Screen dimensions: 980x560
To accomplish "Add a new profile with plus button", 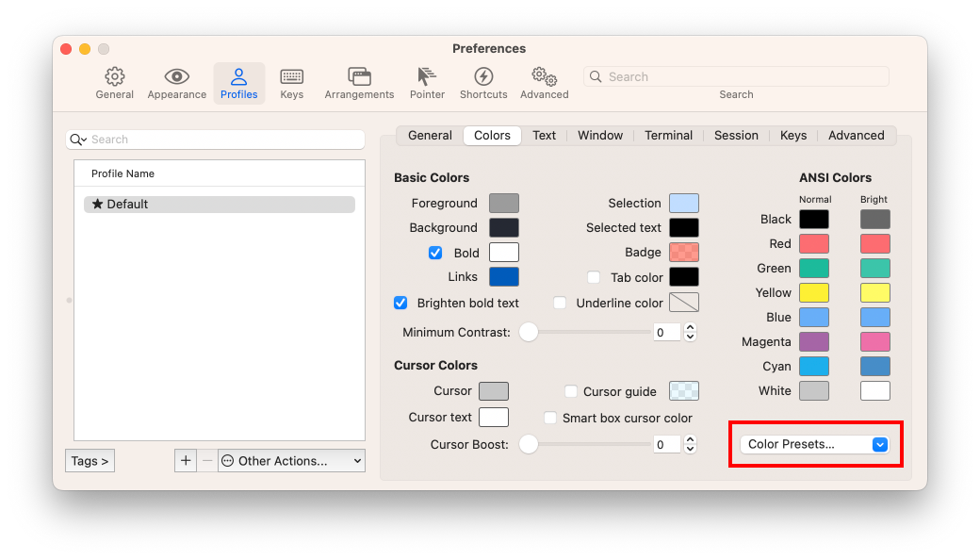I will [x=186, y=461].
